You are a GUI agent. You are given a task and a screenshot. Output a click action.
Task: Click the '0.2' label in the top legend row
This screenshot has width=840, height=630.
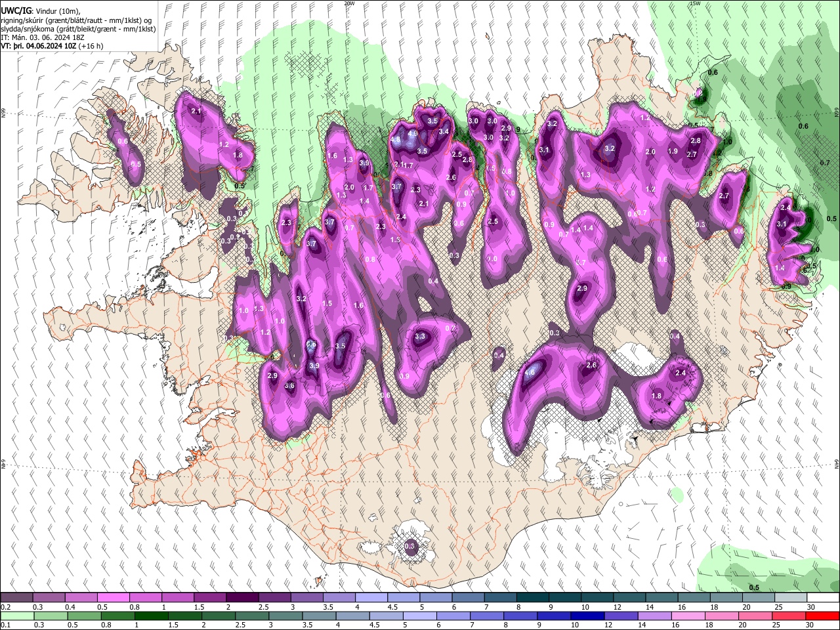click(x=5, y=607)
